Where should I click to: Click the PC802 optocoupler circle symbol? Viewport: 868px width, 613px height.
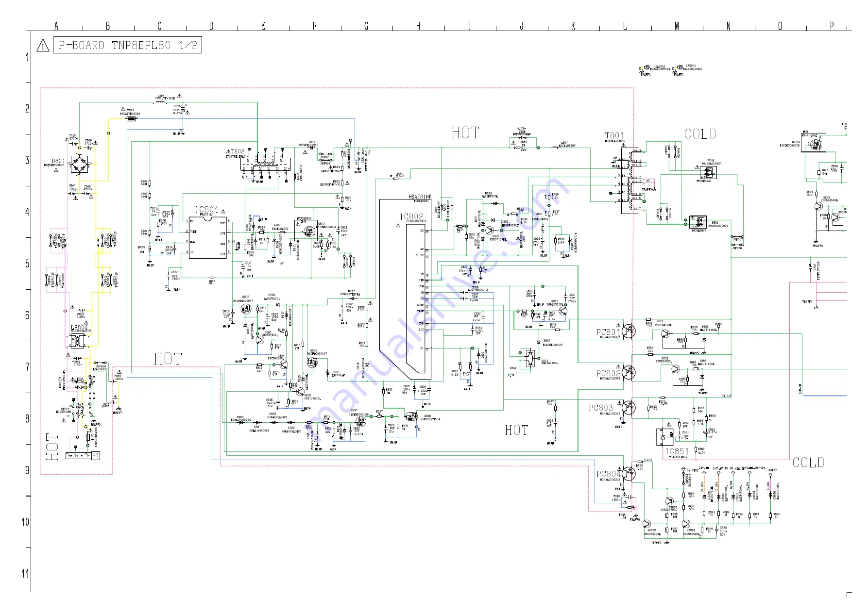[629, 373]
